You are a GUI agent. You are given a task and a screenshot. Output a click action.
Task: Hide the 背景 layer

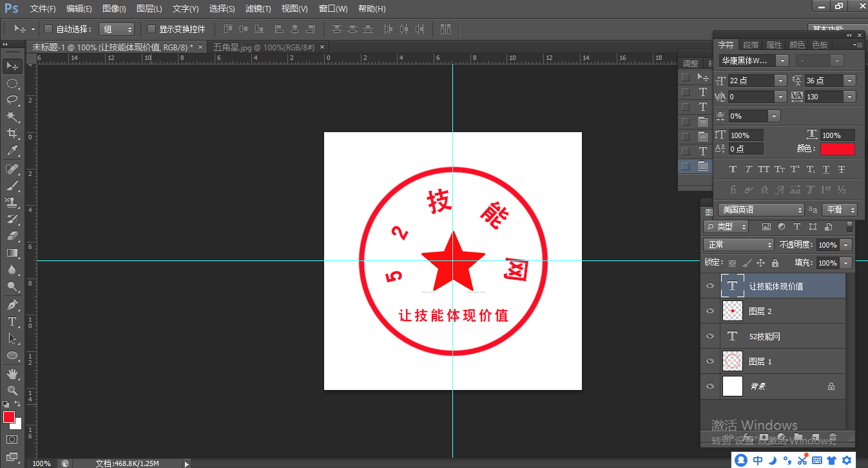pyautogui.click(x=710, y=386)
